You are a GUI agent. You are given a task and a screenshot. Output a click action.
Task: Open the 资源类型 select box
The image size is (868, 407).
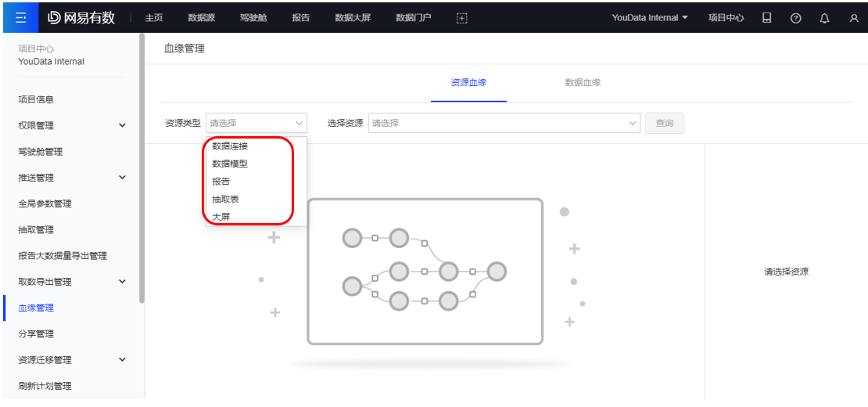pyautogui.click(x=256, y=123)
